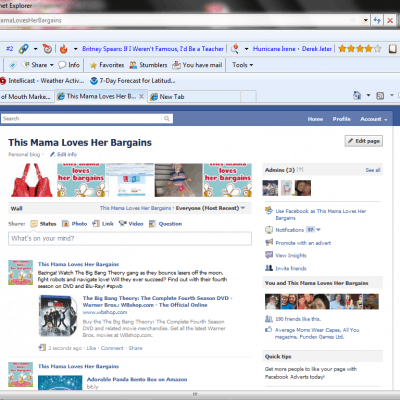
Task: Close the This Mama Loves Her B... tab
Action: (x=141, y=96)
